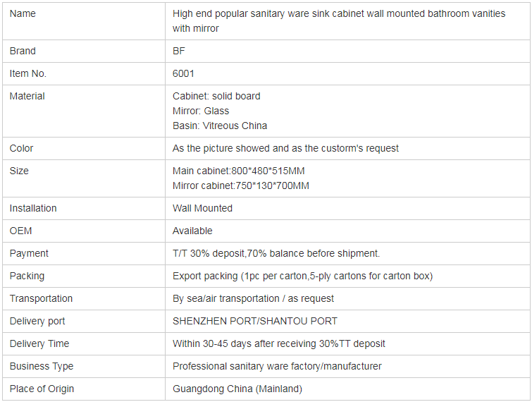Click the 'Place of Origin' row label
Viewport: 532px width, 402px height.
[x=42, y=389]
